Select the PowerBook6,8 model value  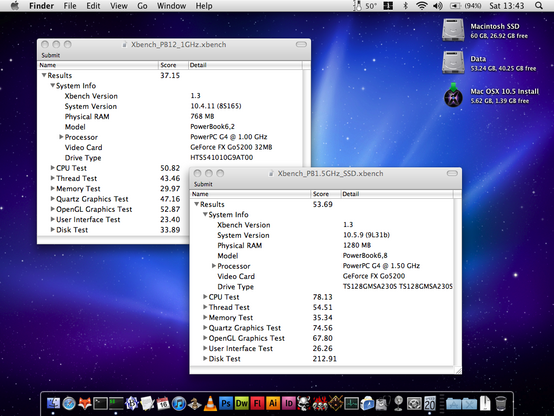coord(365,256)
